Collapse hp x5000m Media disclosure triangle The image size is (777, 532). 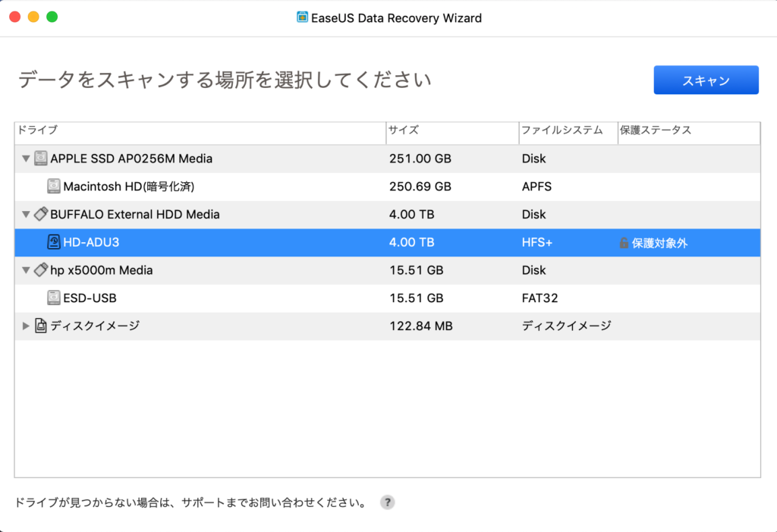click(26, 270)
